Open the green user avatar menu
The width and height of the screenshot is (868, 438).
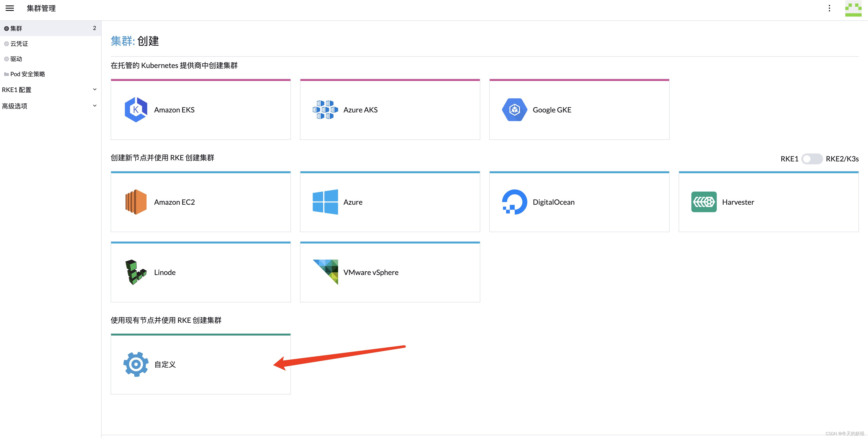(x=853, y=9)
